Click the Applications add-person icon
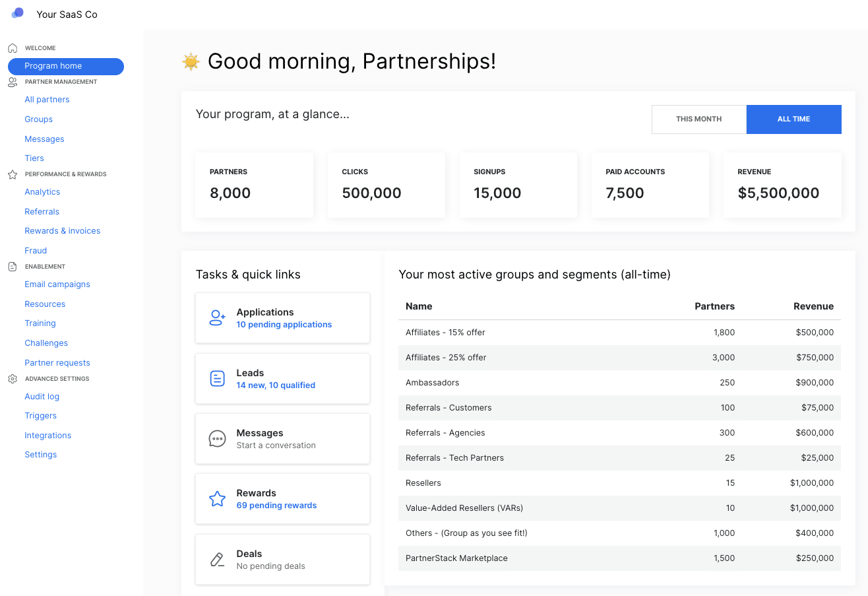The height and width of the screenshot is (596, 868). click(x=217, y=317)
